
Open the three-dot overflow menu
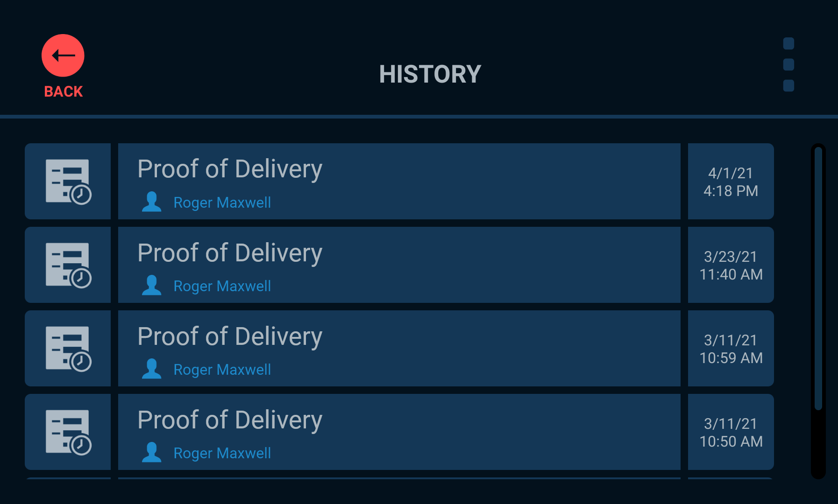[788, 64]
